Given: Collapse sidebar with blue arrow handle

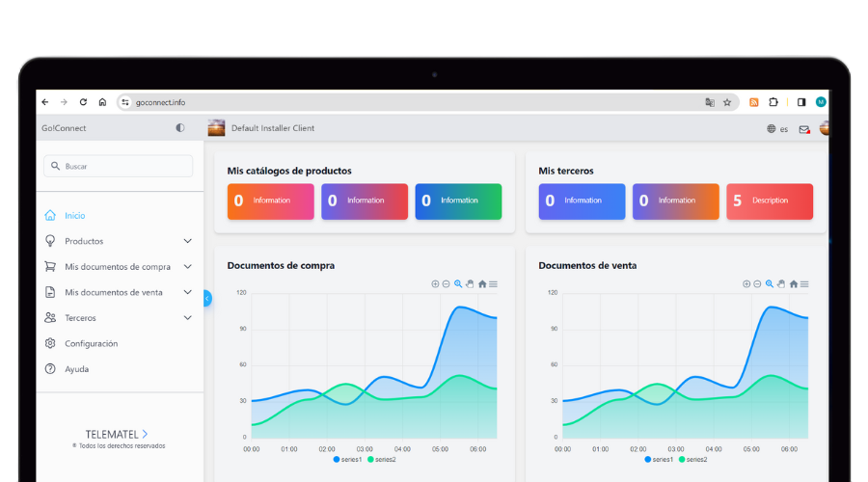Looking at the screenshot, I should [207, 299].
